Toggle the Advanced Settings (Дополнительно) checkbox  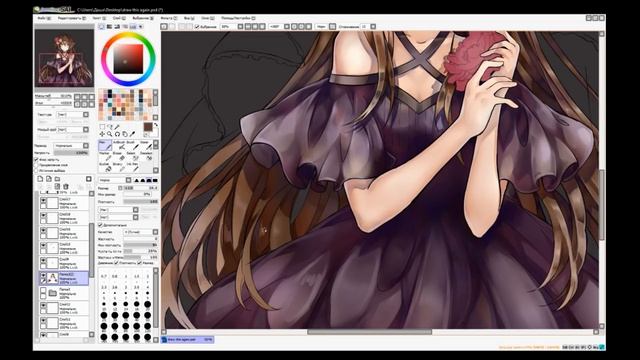click(101, 225)
